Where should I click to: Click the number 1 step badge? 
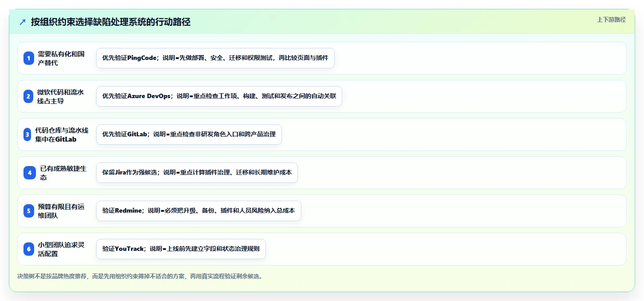tap(29, 58)
